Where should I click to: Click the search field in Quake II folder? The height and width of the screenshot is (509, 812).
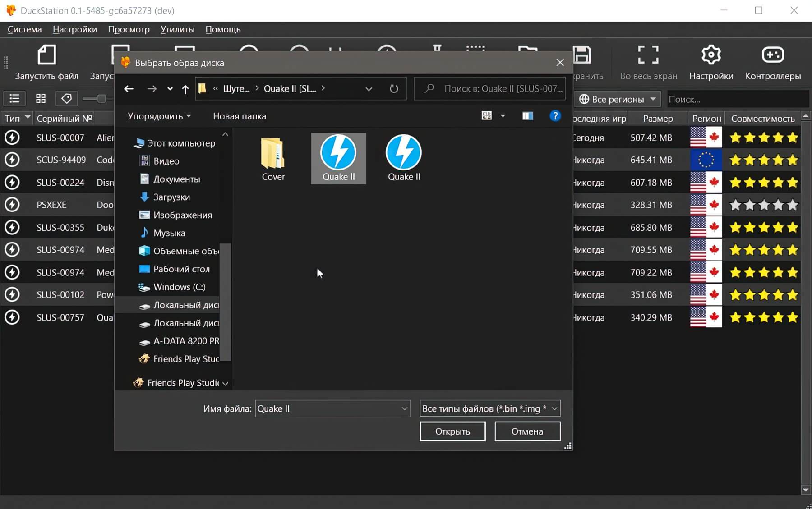point(489,89)
